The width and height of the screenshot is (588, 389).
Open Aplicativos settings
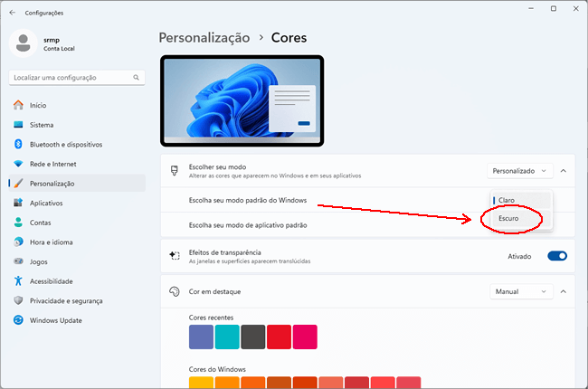77,203
